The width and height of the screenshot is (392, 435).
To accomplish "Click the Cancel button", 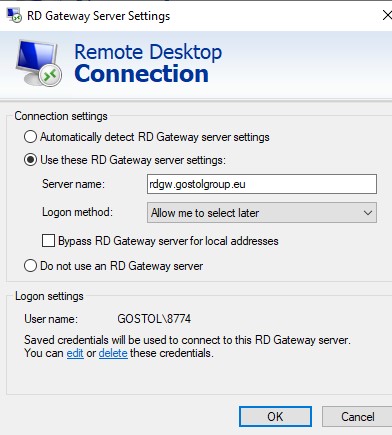I will [357, 417].
